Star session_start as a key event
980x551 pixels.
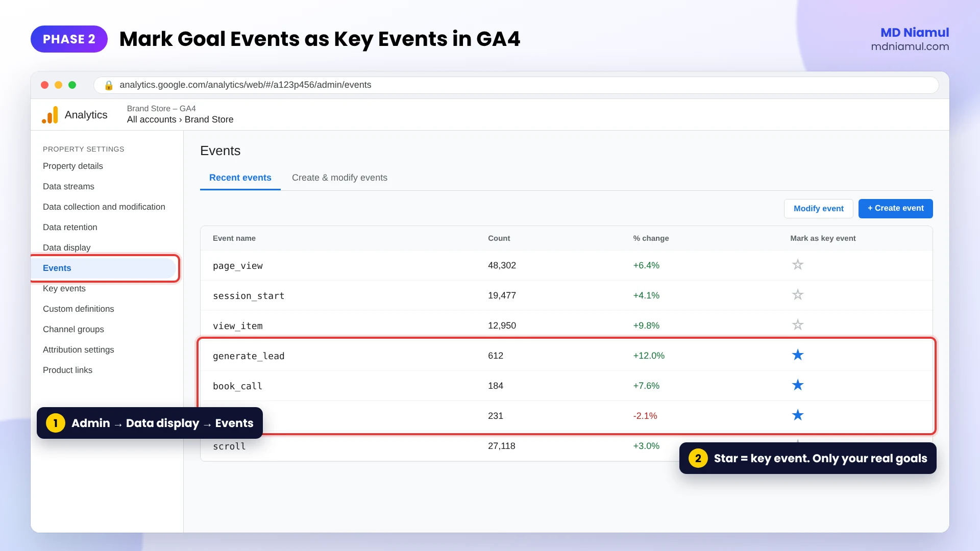click(x=798, y=295)
